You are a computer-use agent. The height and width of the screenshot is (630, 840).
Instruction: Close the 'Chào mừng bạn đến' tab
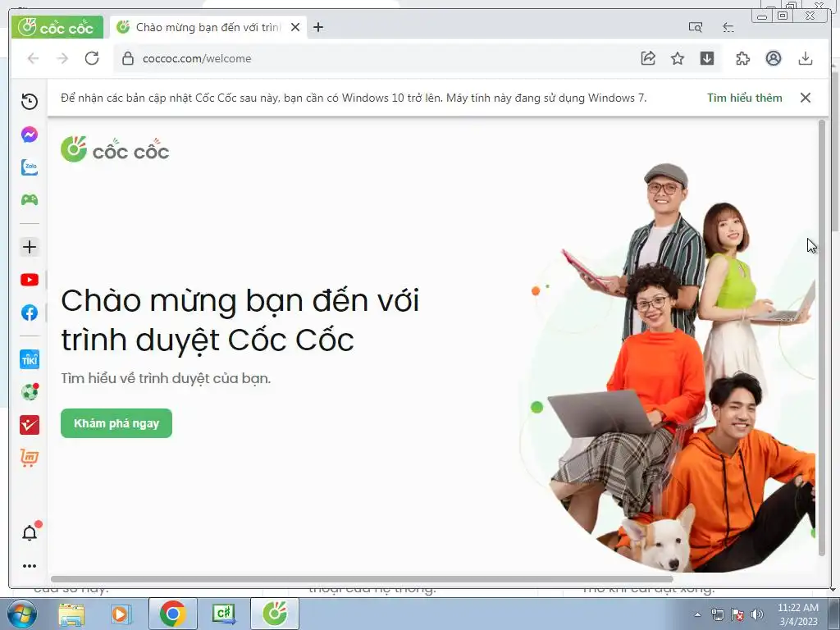click(295, 27)
